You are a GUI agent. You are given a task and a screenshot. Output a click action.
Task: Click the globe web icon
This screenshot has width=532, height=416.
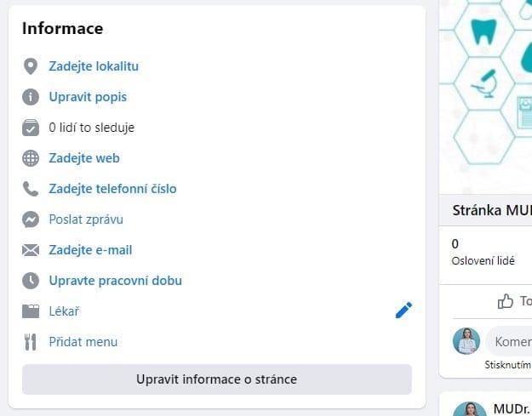tap(31, 158)
